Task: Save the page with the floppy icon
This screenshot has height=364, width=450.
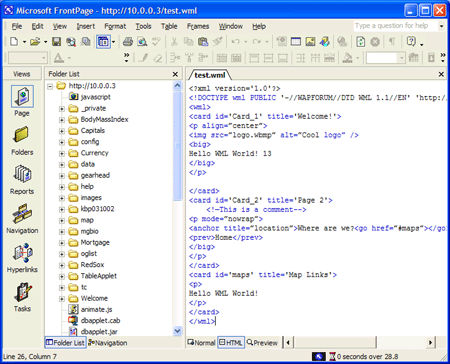Action: pos(56,42)
